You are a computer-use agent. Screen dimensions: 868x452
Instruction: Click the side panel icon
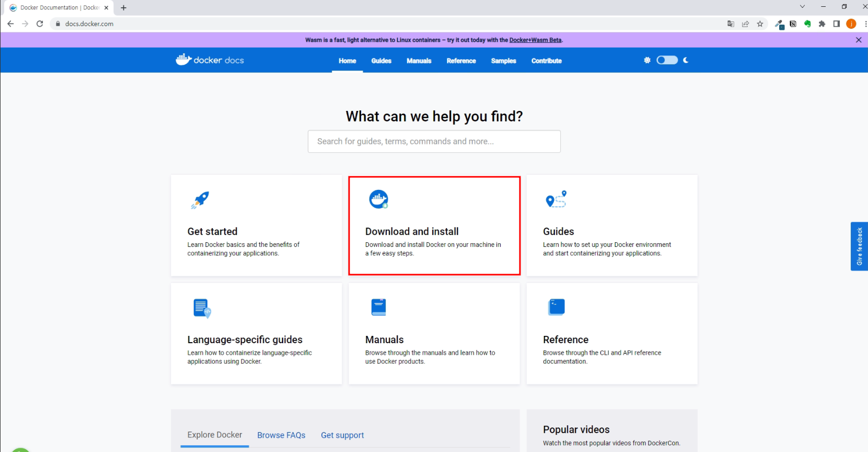[x=836, y=24]
